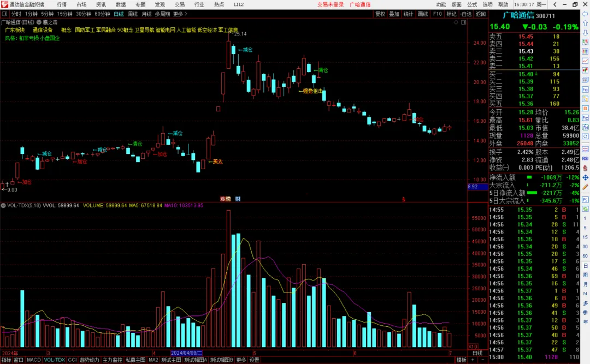Select the 主力监控 indicator tab

(x=113, y=360)
